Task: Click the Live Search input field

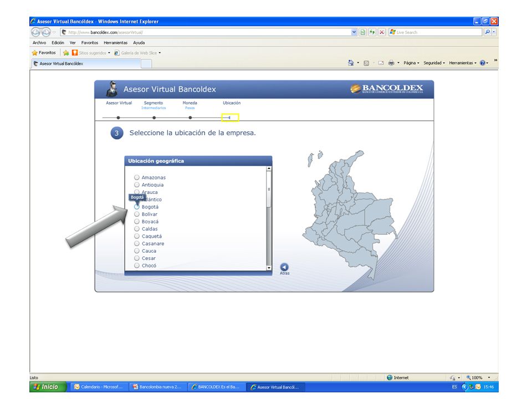Action: pyautogui.click(x=436, y=32)
